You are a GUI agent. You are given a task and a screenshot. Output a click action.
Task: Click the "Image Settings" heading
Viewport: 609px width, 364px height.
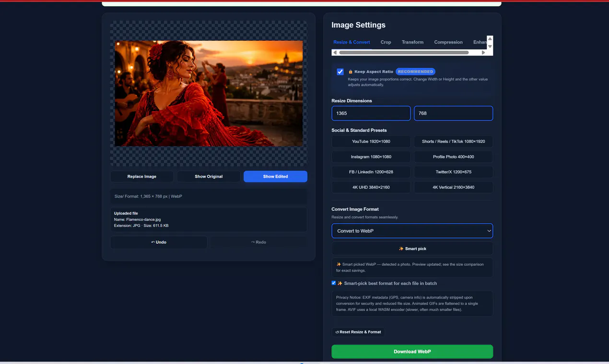point(358,25)
